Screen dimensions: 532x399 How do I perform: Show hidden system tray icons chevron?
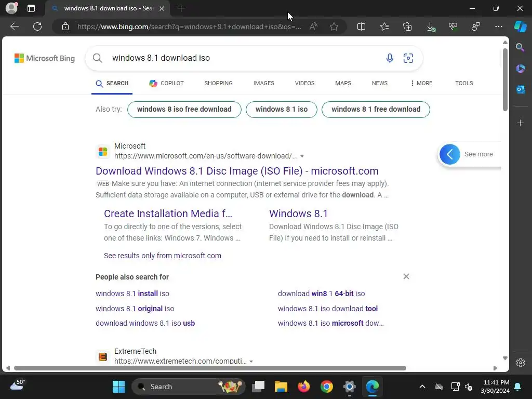click(422, 387)
